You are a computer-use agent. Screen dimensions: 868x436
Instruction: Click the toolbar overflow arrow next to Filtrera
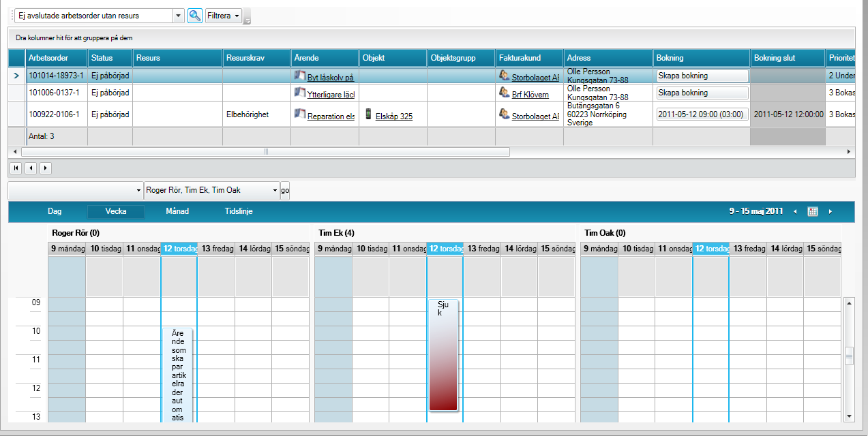pos(248,16)
